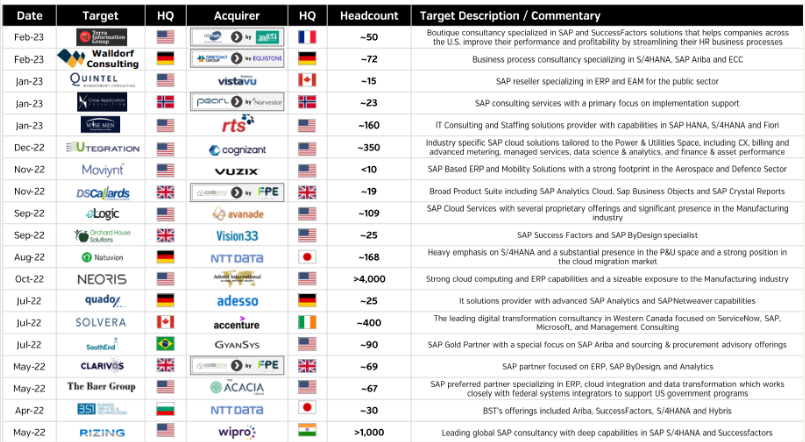Click the Headcount column header

point(369,15)
